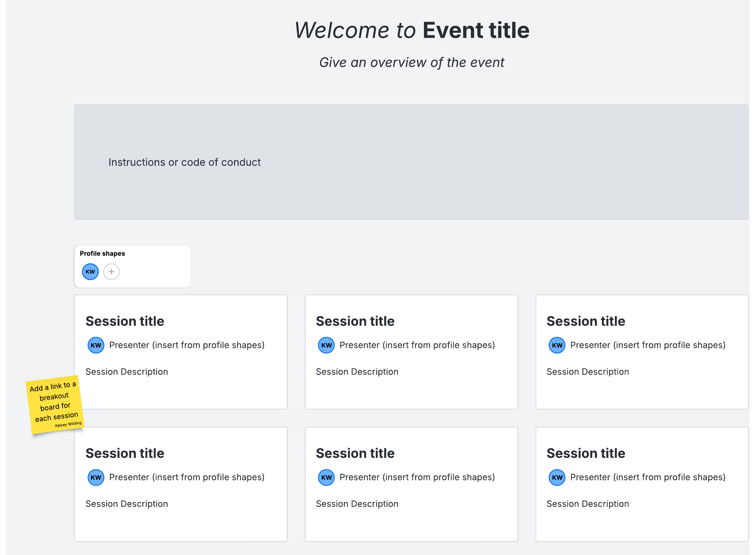756x555 pixels.
Task: Click Session Description in top-right card
Action: (x=587, y=372)
